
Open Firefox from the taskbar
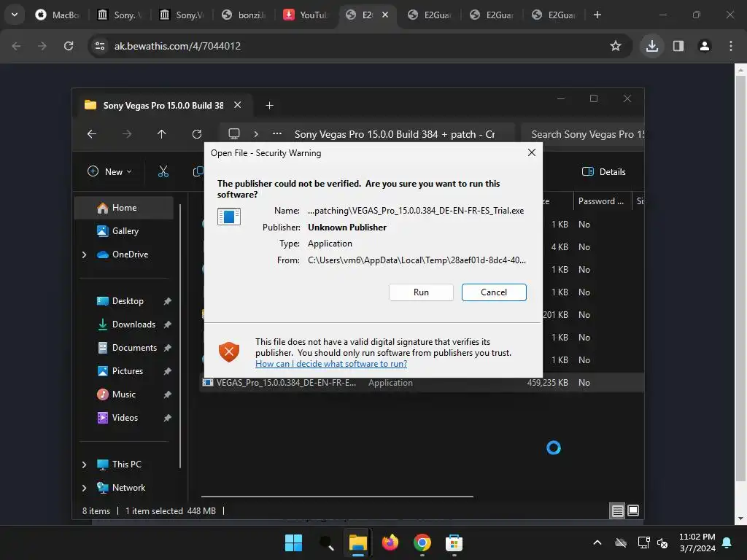pyautogui.click(x=390, y=542)
